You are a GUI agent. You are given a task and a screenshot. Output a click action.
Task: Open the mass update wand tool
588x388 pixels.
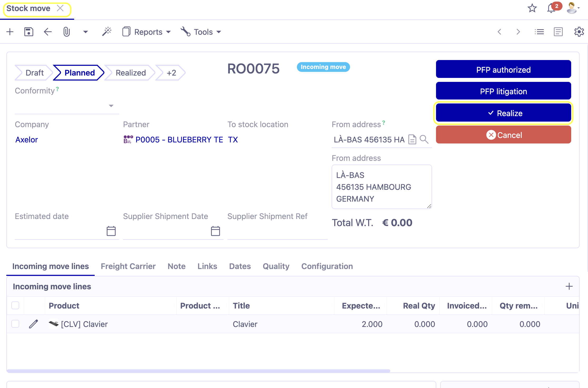107,31
